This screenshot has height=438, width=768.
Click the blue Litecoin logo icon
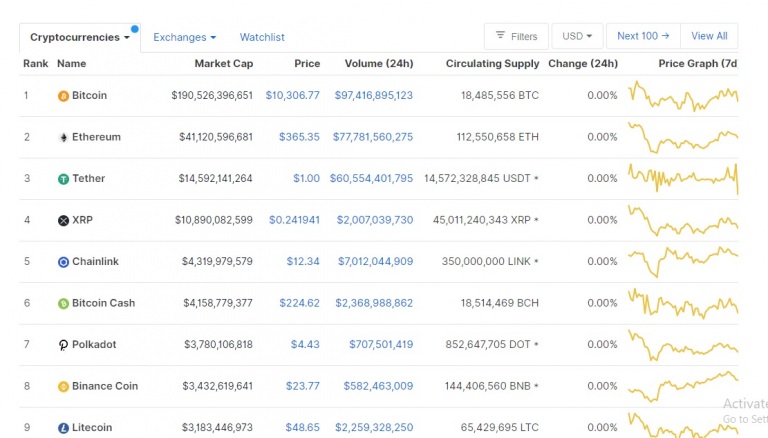point(63,429)
